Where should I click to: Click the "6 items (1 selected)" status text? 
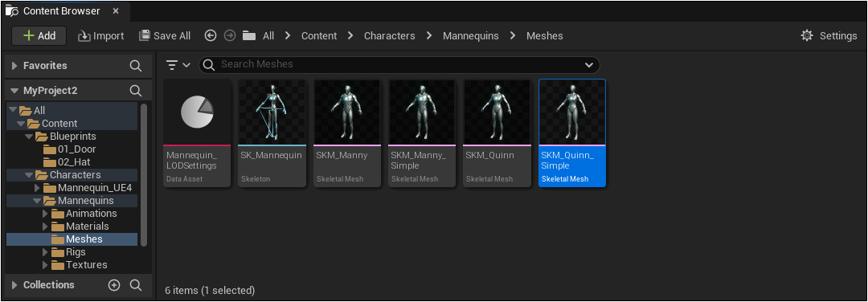point(210,291)
